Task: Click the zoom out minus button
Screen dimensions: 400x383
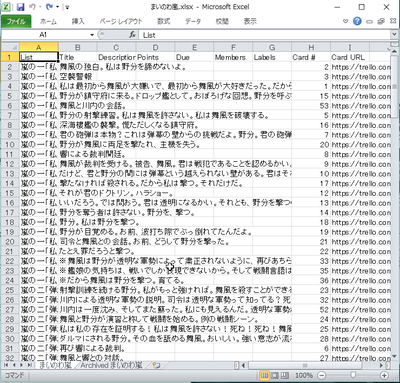Action: (321, 376)
